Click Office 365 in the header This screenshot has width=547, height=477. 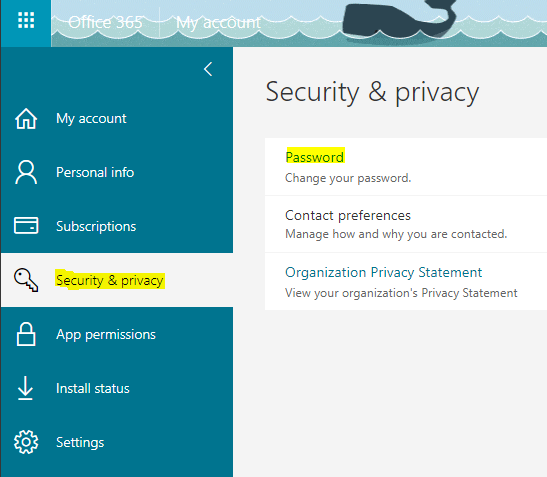(x=105, y=23)
